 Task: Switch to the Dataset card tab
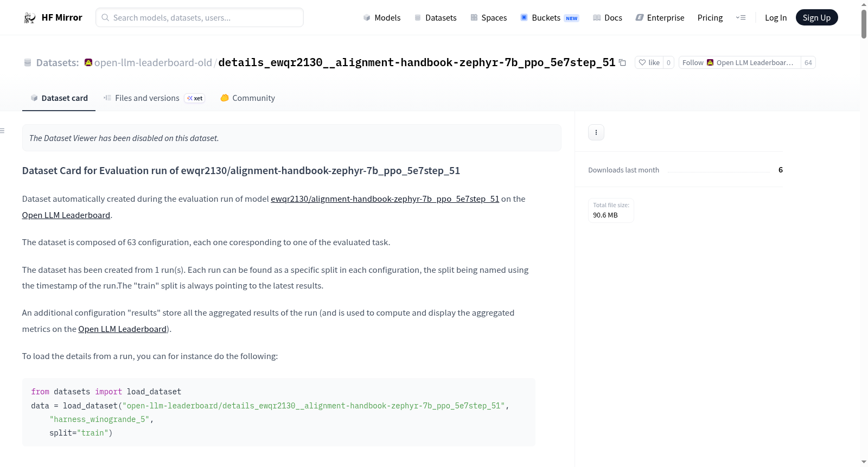59,98
